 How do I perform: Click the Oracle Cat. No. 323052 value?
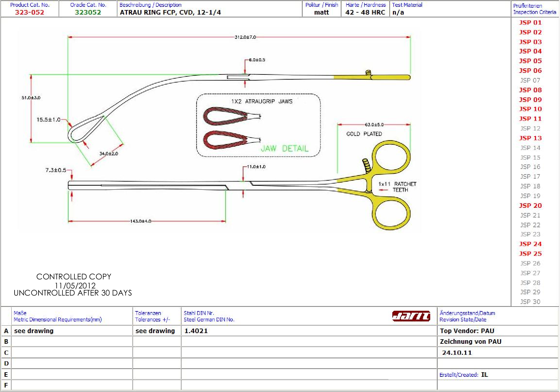88,12
